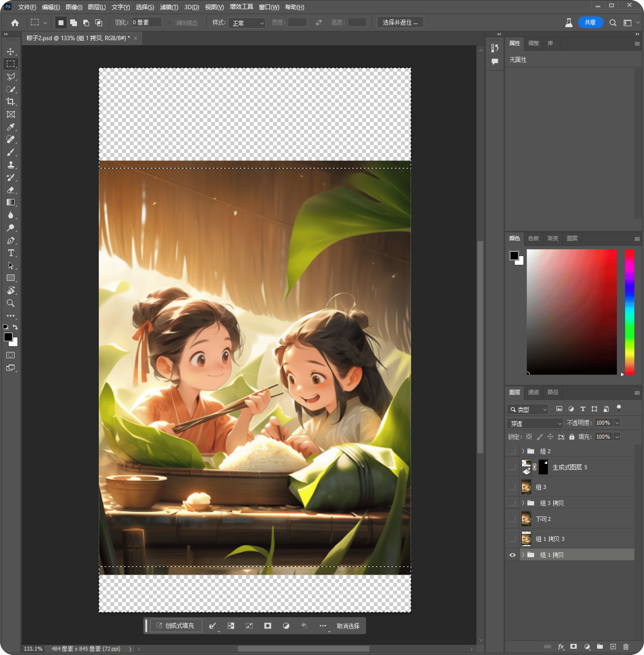Click the delete layer trash icon

[x=626, y=646]
